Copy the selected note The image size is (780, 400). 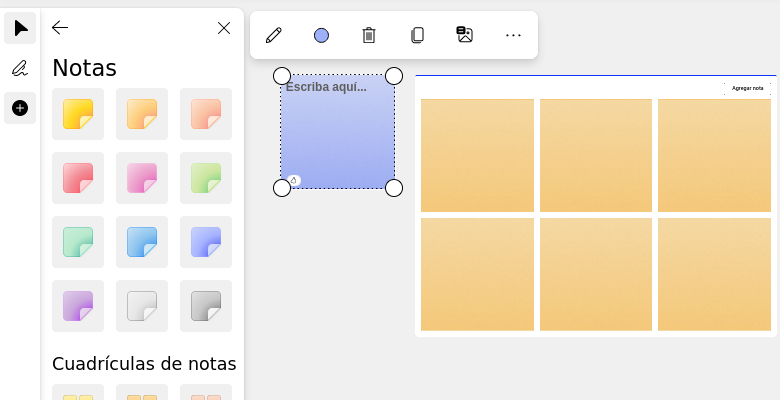point(417,35)
